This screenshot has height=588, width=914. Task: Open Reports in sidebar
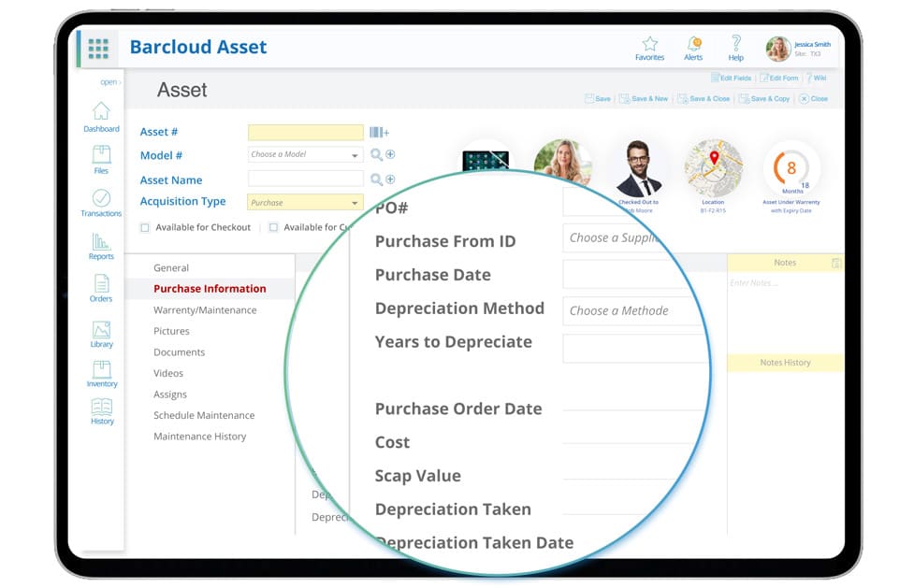pos(101,246)
